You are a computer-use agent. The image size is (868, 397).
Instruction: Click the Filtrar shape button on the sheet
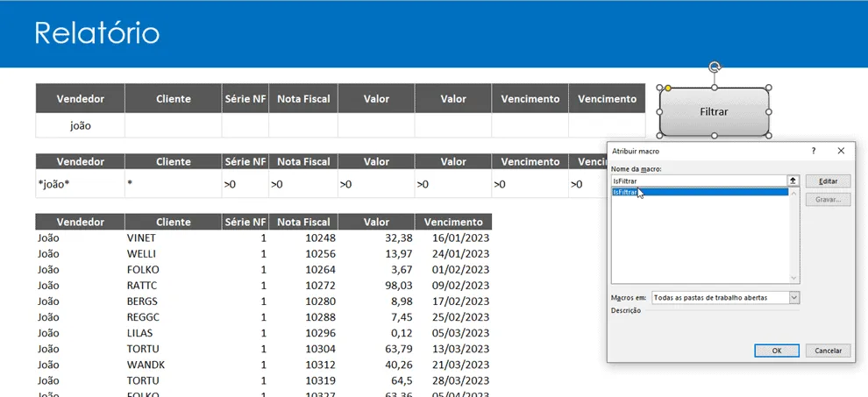tap(714, 111)
